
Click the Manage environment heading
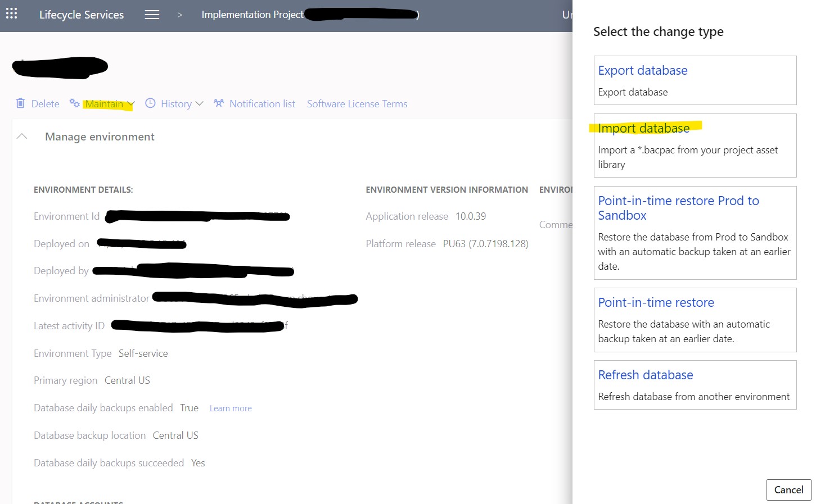pos(100,137)
